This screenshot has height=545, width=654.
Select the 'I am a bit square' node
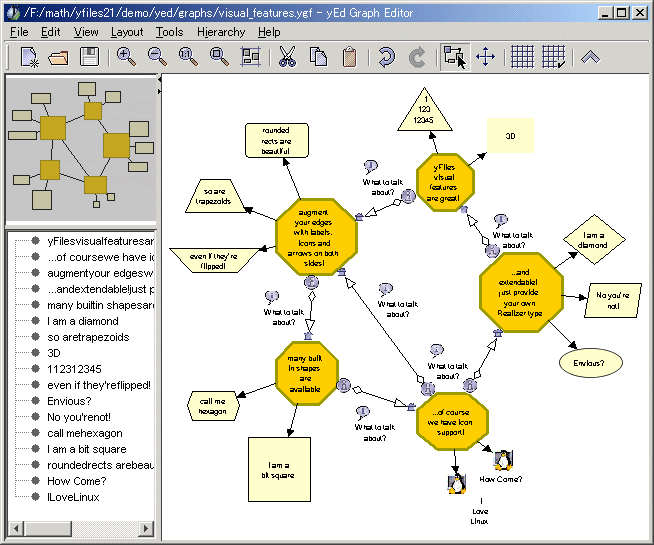pos(279,470)
